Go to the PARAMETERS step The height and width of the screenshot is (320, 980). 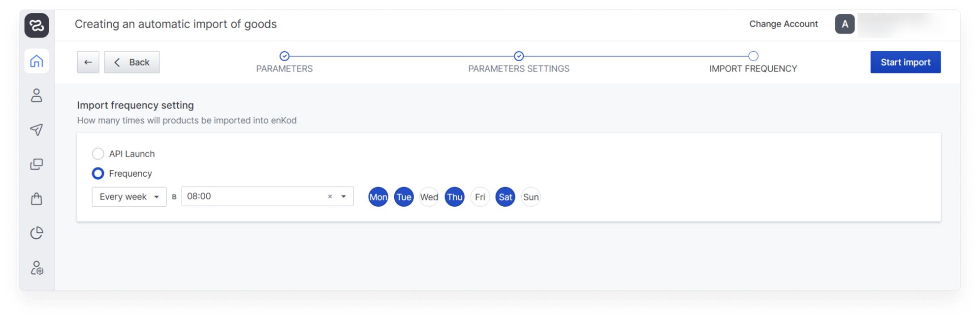tap(285, 56)
